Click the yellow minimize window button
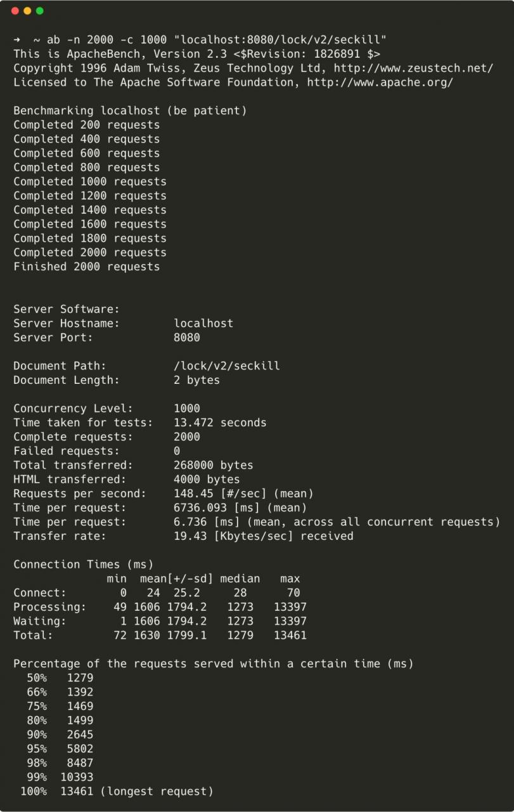Image resolution: width=514 pixels, height=812 pixels. click(27, 11)
